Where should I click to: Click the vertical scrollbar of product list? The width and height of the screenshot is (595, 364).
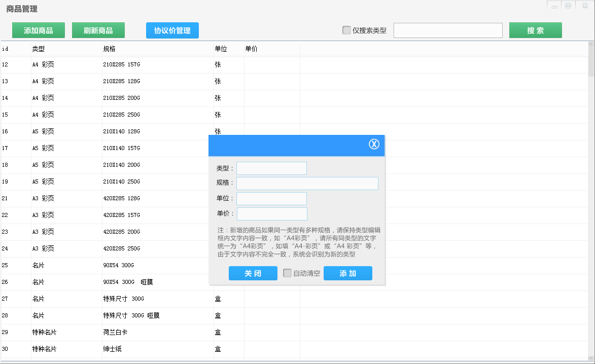pos(591,203)
